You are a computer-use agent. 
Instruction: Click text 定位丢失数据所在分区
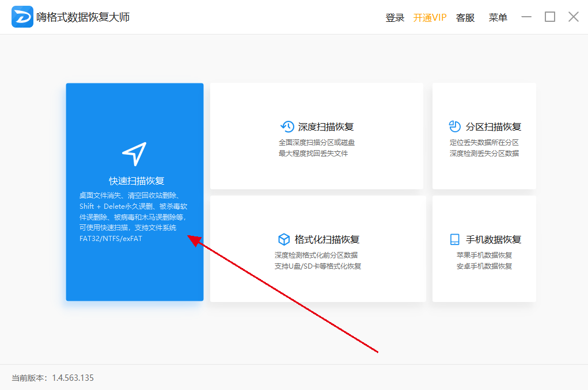click(x=484, y=142)
